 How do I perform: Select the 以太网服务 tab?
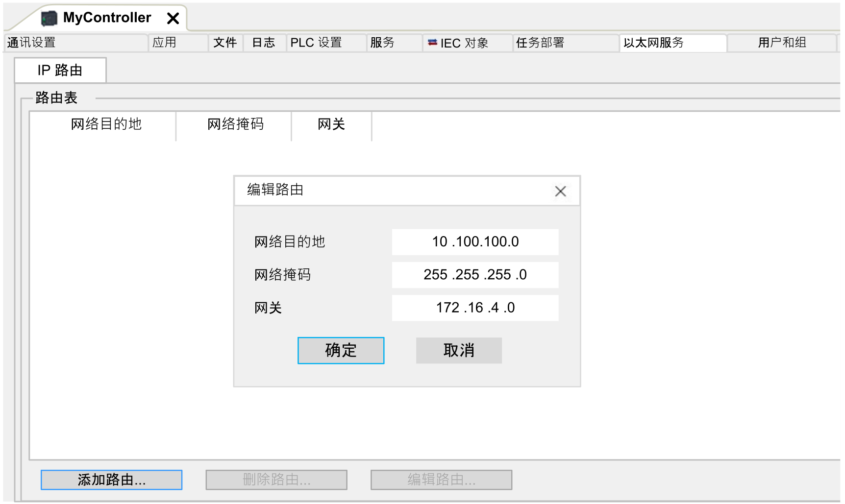(653, 43)
